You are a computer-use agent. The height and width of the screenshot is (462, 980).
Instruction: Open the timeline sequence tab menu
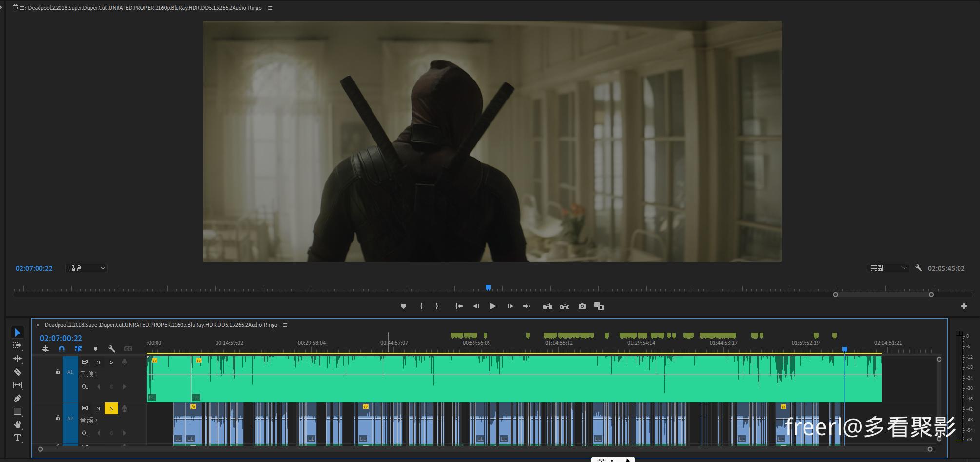285,325
